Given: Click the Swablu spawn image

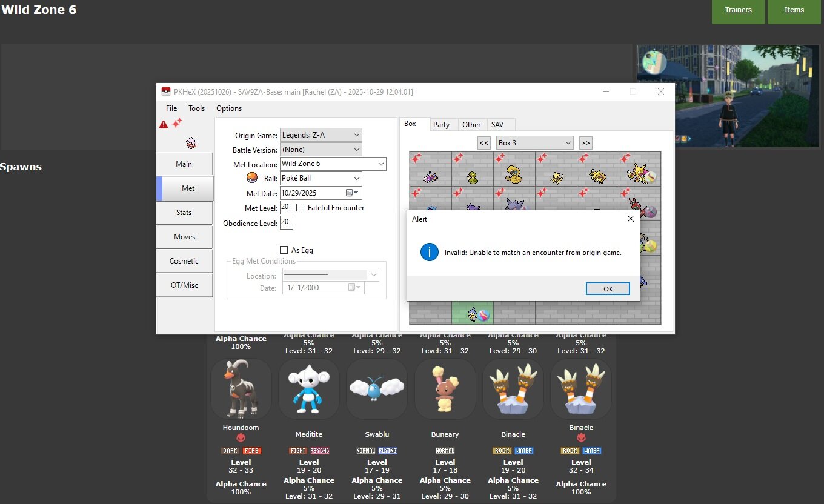Looking at the screenshot, I should [x=377, y=388].
